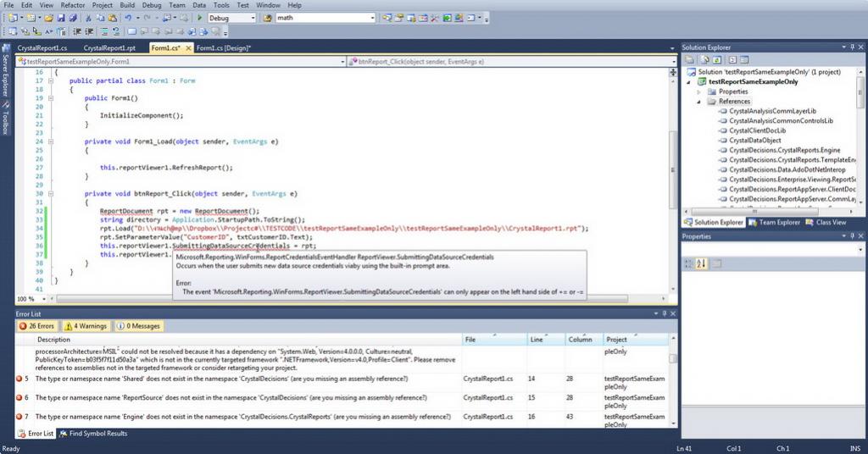This screenshot has height=454, width=868.
Task: Click the Open File folder icon
Action: (48, 18)
